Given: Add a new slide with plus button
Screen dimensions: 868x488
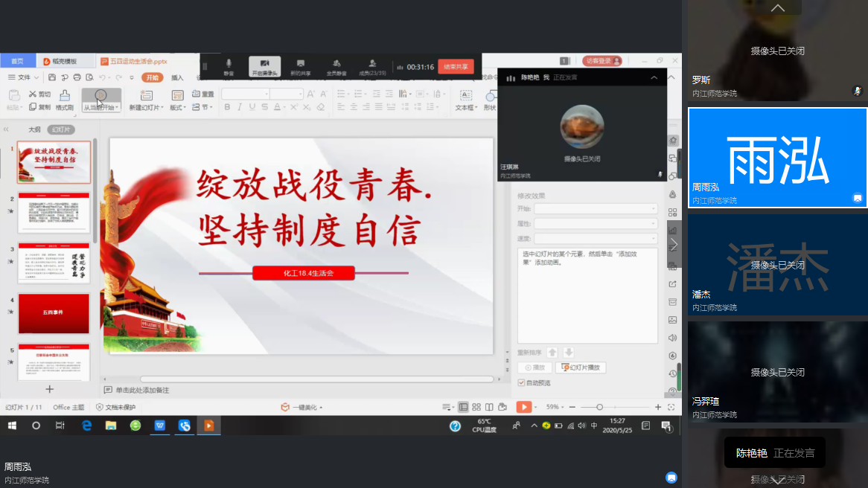Looking at the screenshot, I should pyautogui.click(x=49, y=390).
